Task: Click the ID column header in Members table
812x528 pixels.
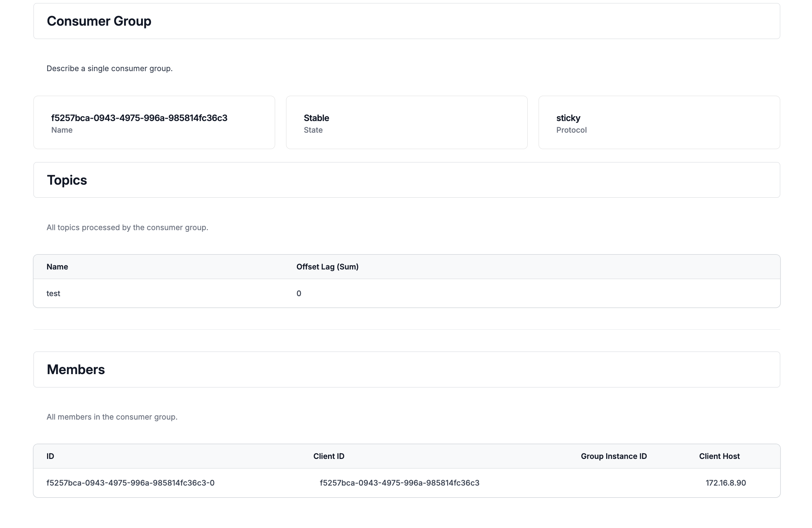Action: (x=50, y=456)
